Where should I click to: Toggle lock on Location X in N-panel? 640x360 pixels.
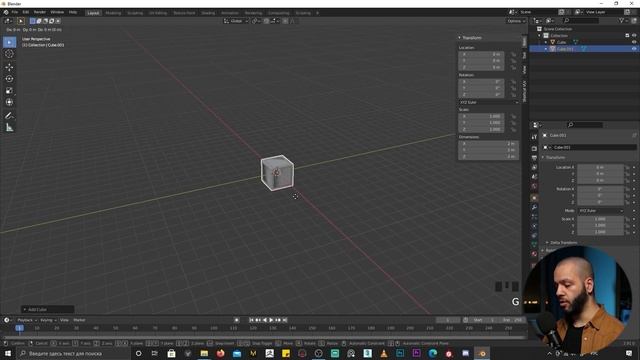click(x=513, y=54)
